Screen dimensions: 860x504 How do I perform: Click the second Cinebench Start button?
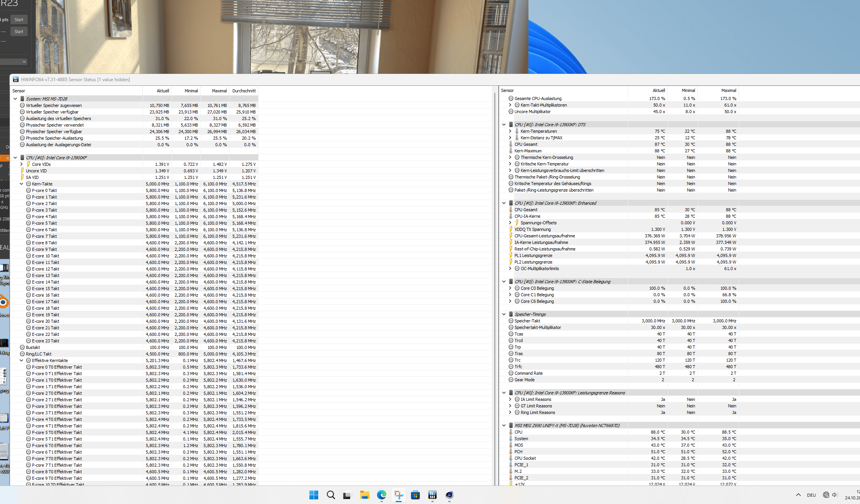click(x=19, y=32)
